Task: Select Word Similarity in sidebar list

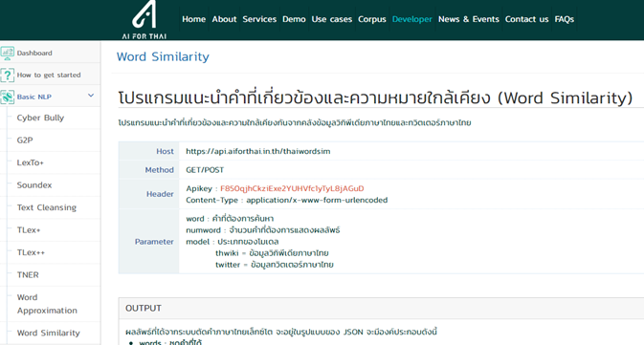Action: [49, 334]
